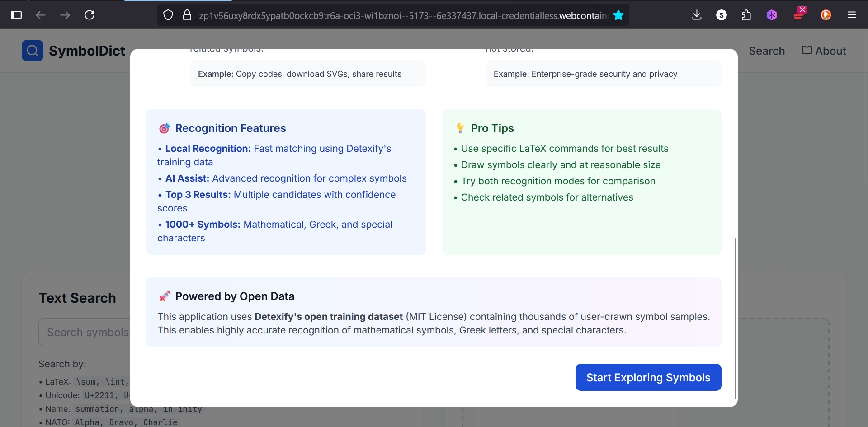The image size is (868, 427).
Task: Click the purple hexagon extension icon
Action: [772, 15]
